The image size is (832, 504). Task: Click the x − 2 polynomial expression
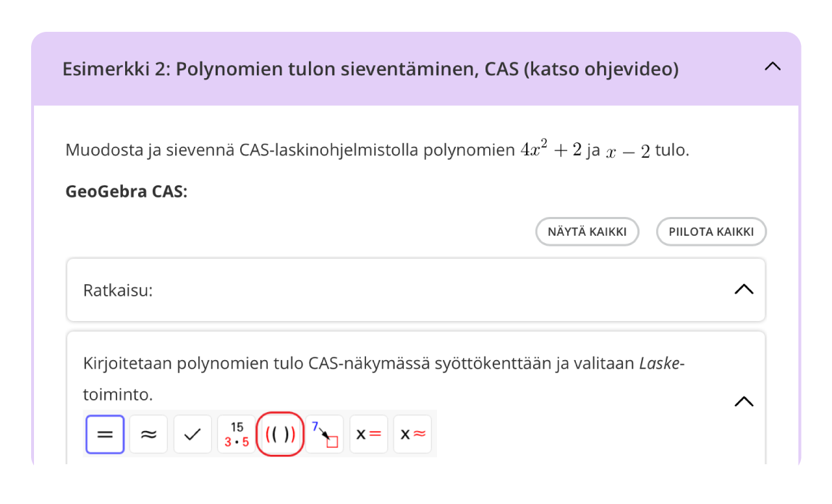628,151
